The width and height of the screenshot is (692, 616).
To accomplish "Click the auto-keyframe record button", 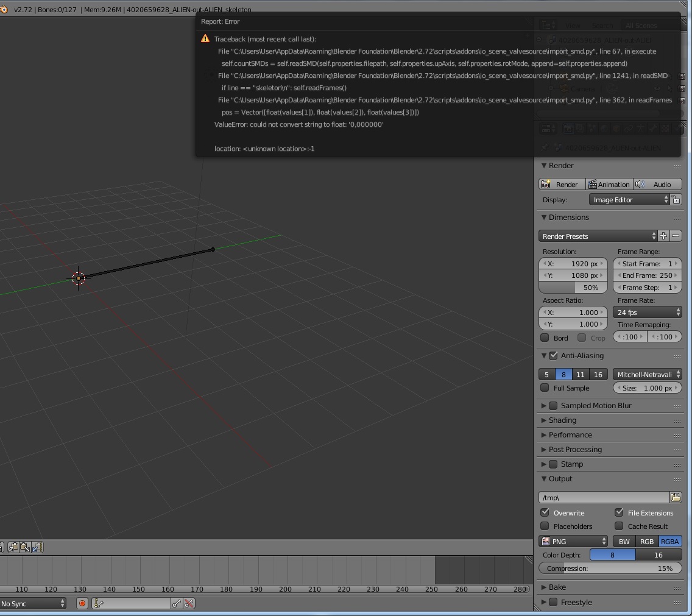I will coord(82,603).
